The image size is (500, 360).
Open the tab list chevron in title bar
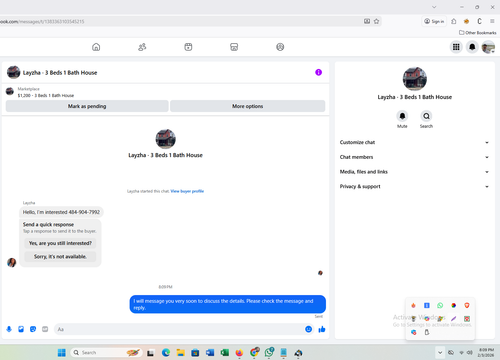coord(434,7)
